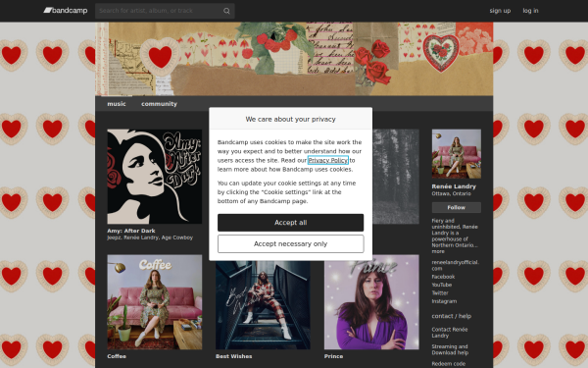The image size is (588, 368).
Task: Open Streaming and Download help
Action: [x=450, y=349]
